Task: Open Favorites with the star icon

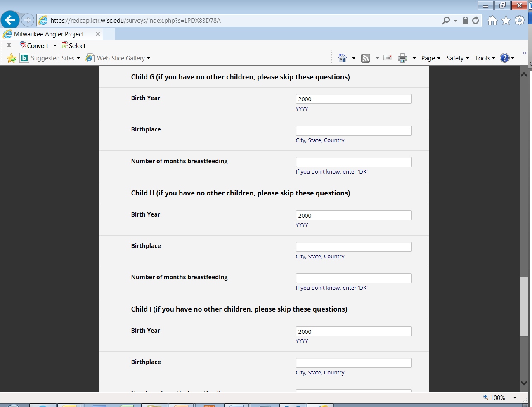Action: [506, 20]
